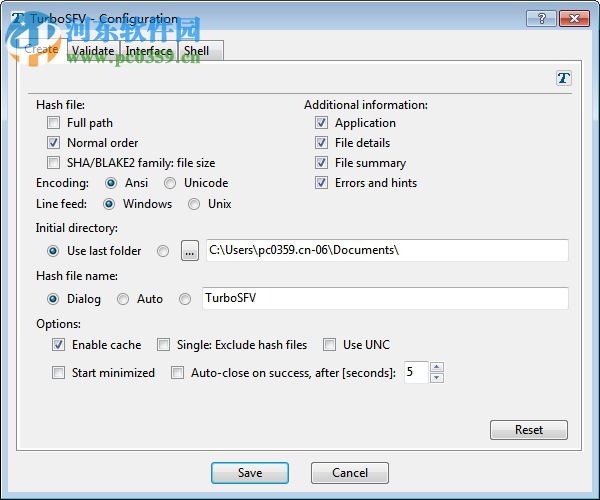
Task: Enable SHA/BLAKE2 family file size checkbox
Action: (x=53, y=163)
